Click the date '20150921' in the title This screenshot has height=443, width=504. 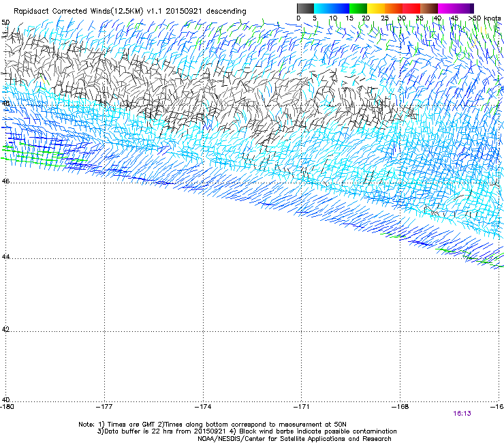(x=184, y=11)
